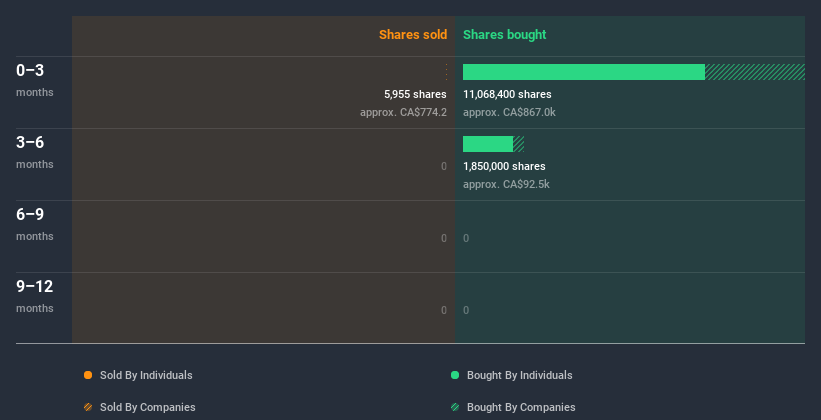Viewport: 821px width, 420px height.
Task: Click the 6–9 months row label
Action: (x=35, y=224)
